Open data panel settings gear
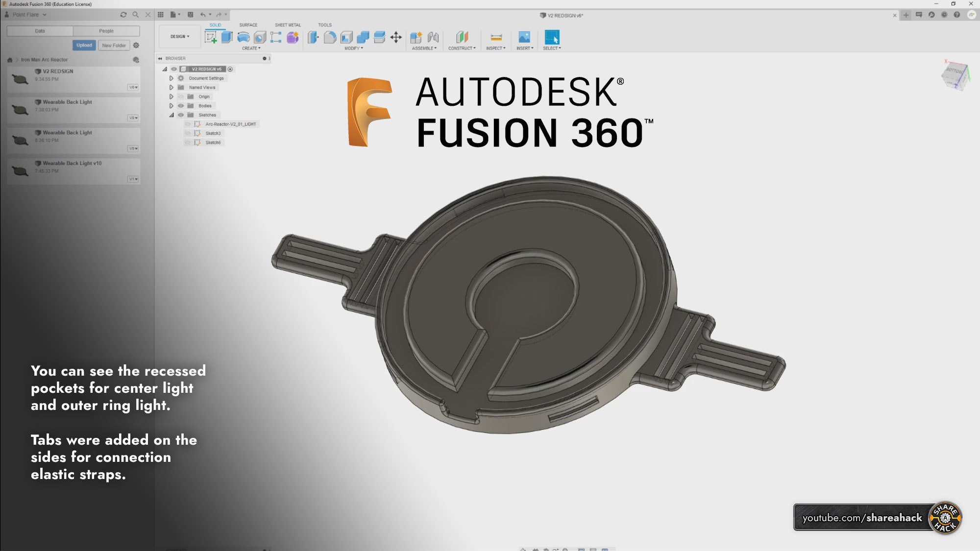980x551 pixels. pyautogui.click(x=136, y=45)
